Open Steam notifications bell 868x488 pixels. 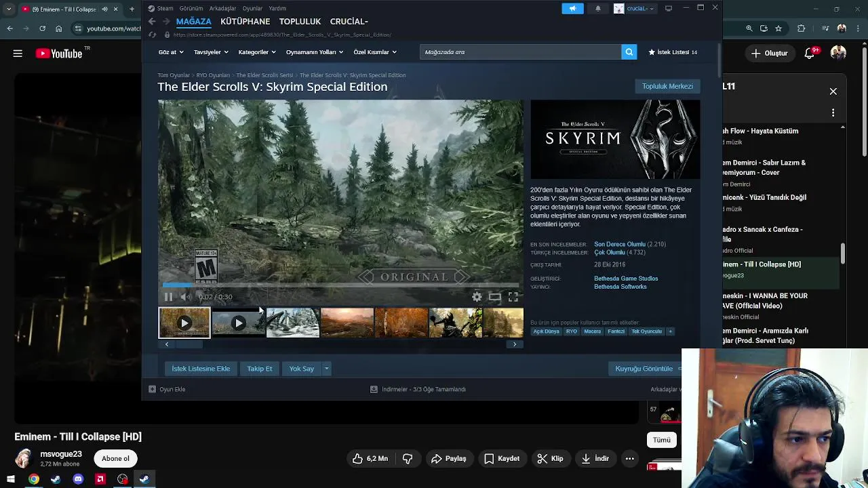(x=598, y=8)
